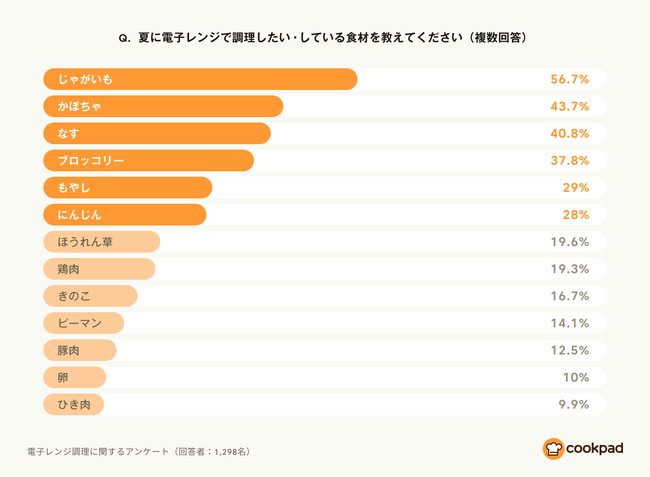Click the ひき肉 bar

point(73,404)
